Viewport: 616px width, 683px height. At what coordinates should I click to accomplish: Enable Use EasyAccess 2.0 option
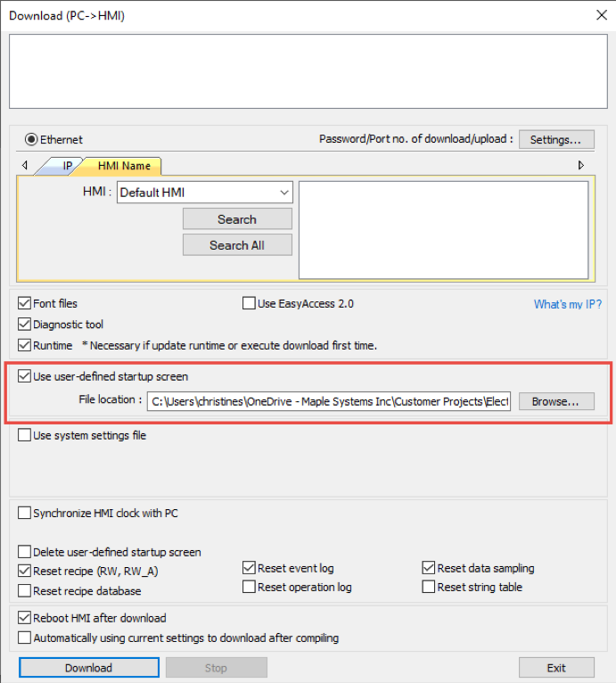250,304
